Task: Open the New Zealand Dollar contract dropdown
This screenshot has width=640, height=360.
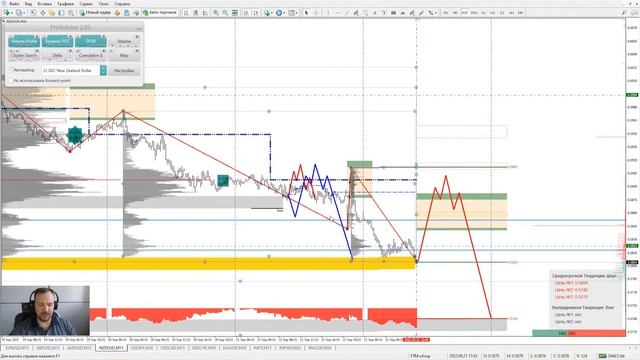Action: (x=103, y=70)
